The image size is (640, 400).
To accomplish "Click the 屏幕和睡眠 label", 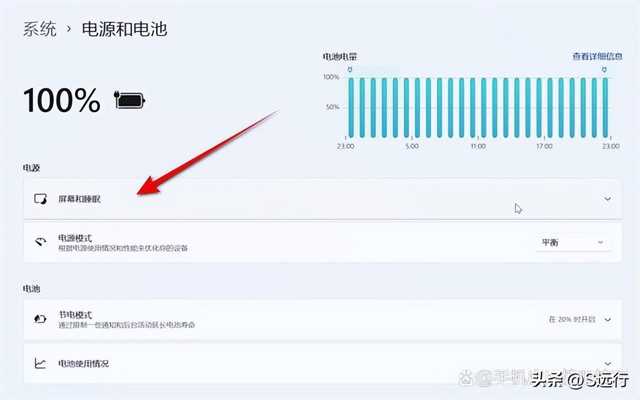I will click(79, 199).
